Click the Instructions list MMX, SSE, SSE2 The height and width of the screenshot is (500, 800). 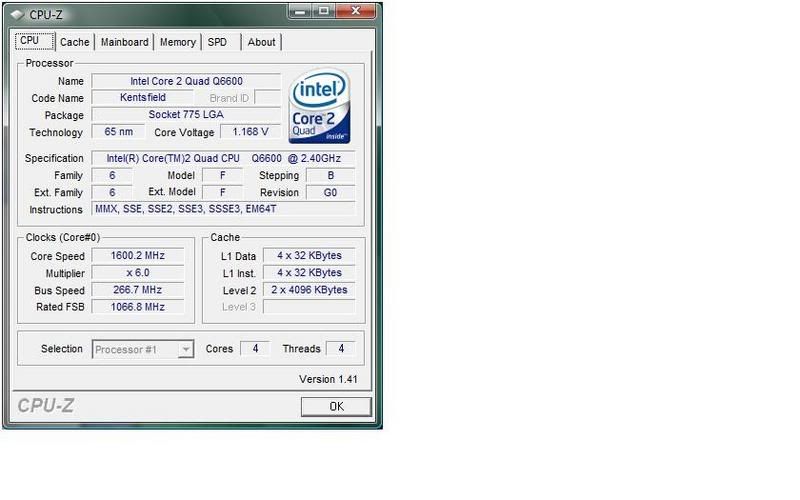click(x=223, y=209)
